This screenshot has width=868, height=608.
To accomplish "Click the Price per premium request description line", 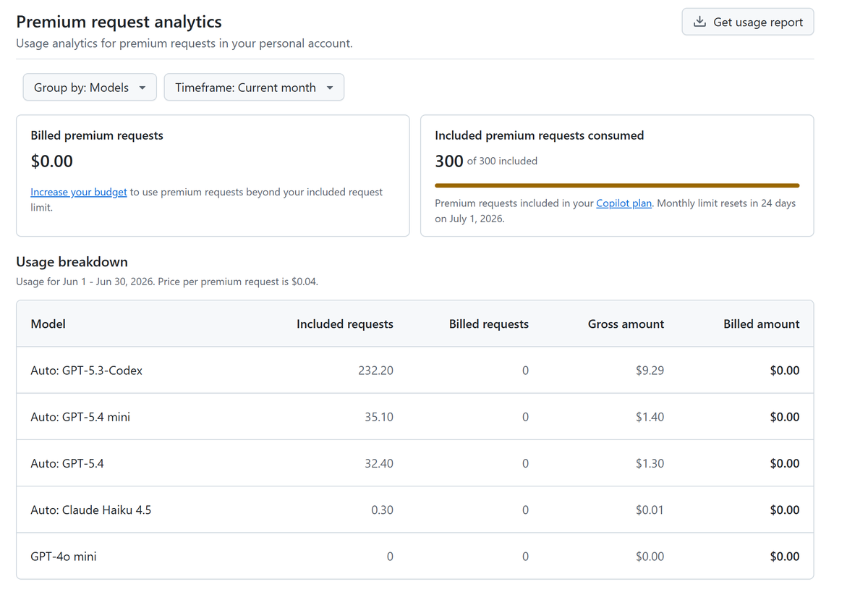I will [167, 281].
